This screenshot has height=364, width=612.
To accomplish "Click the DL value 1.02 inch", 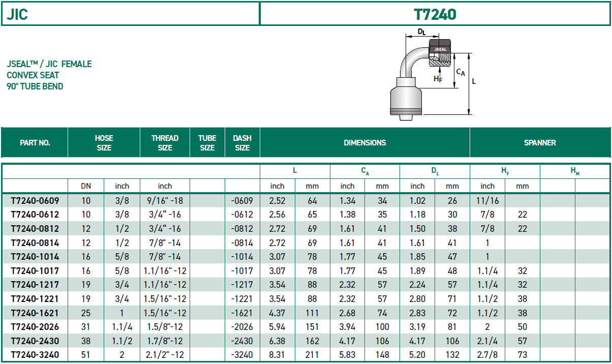I will [418, 201].
